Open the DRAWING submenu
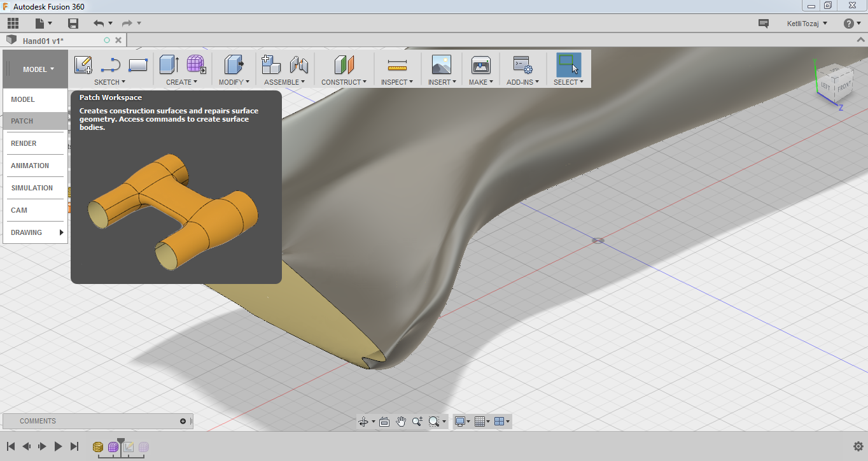The height and width of the screenshot is (461, 868). pyautogui.click(x=35, y=232)
